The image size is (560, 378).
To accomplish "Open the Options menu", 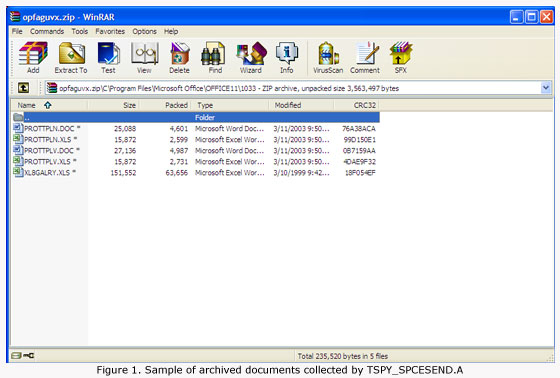I will pos(144,31).
